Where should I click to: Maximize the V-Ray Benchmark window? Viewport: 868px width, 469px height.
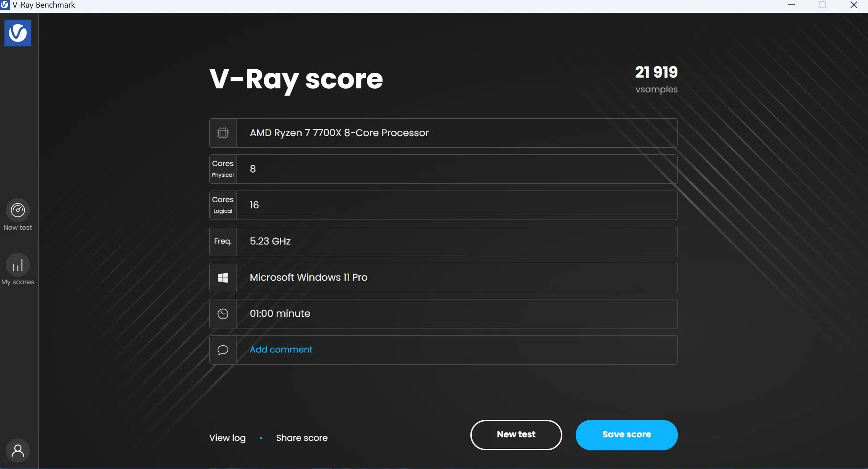(822, 5)
